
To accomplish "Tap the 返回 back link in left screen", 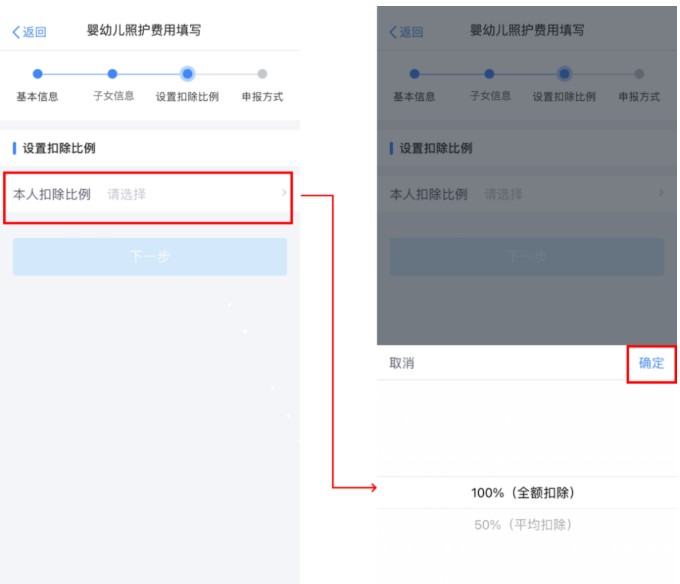I will [29, 32].
